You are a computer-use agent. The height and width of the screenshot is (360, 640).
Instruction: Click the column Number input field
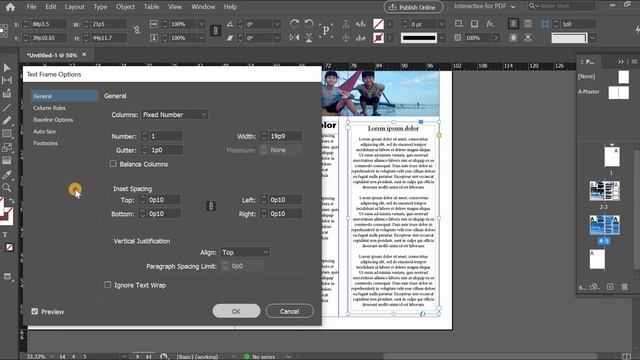tap(167, 136)
